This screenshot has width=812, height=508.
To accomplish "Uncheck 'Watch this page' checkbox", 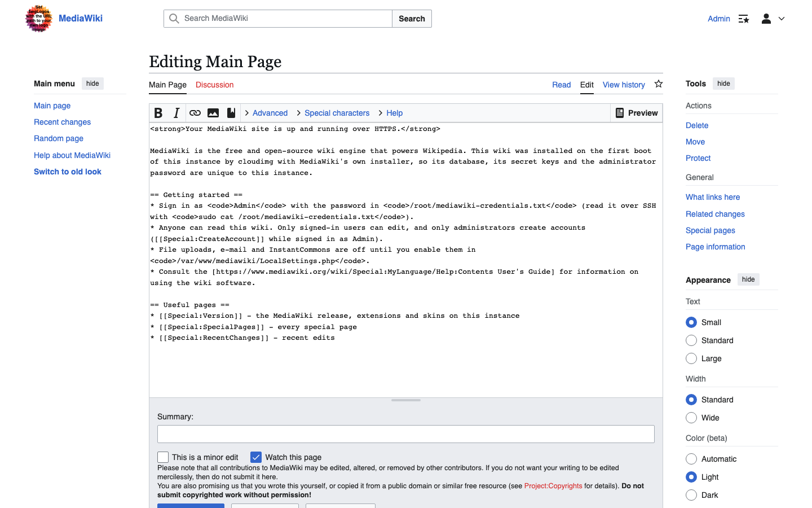I will (x=256, y=457).
